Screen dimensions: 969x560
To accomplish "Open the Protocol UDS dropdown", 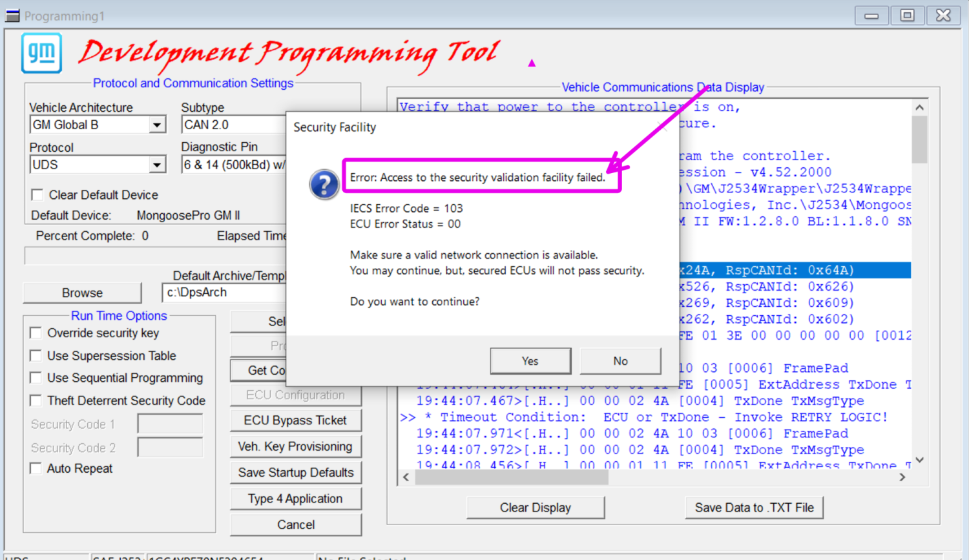I will tap(157, 165).
